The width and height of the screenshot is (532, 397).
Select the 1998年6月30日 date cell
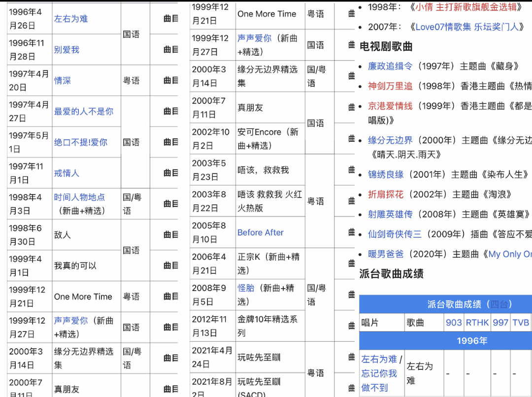30,235
